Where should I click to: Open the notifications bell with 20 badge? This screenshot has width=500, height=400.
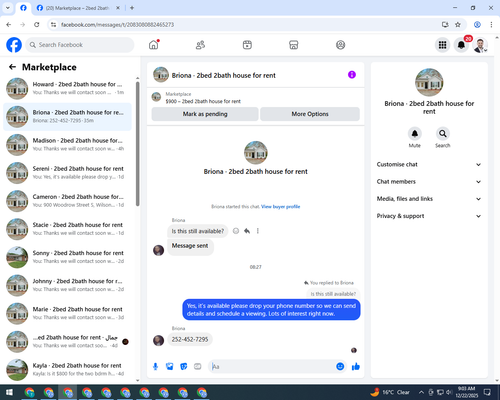(x=461, y=45)
